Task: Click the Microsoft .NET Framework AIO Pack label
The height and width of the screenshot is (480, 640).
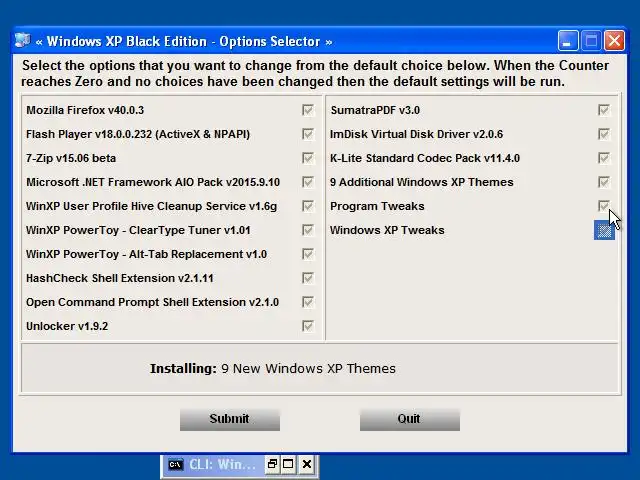Action: [153, 182]
